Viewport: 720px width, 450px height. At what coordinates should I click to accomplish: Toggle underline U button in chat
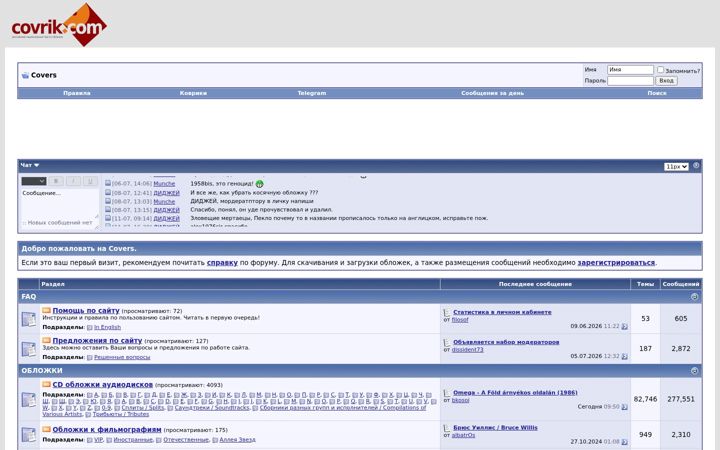click(x=90, y=181)
